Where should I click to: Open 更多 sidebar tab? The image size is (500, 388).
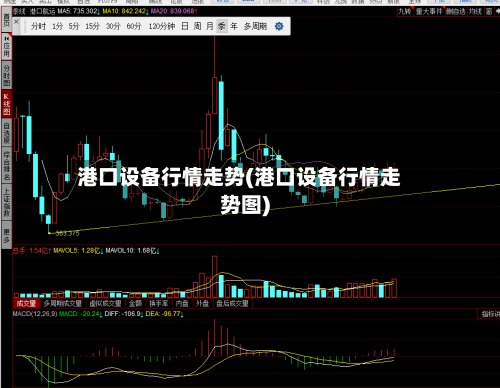(7, 235)
